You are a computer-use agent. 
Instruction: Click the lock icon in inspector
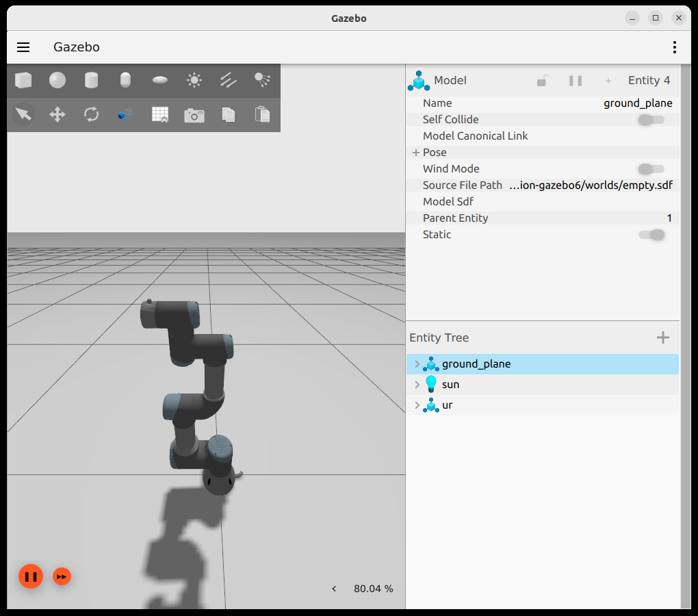(x=542, y=81)
